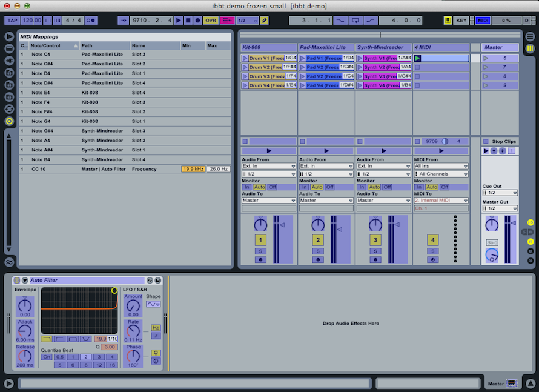Launch Master scene 6

[486, 58]
